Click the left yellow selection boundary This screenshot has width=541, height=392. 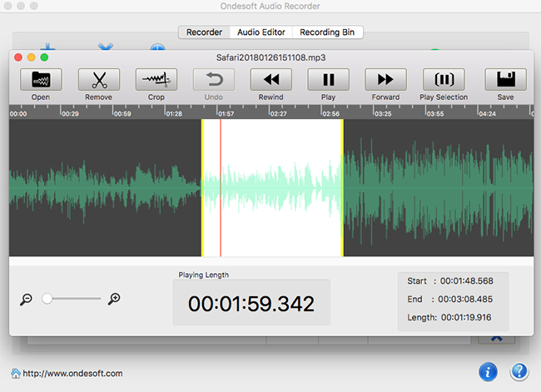pos(202,187)
